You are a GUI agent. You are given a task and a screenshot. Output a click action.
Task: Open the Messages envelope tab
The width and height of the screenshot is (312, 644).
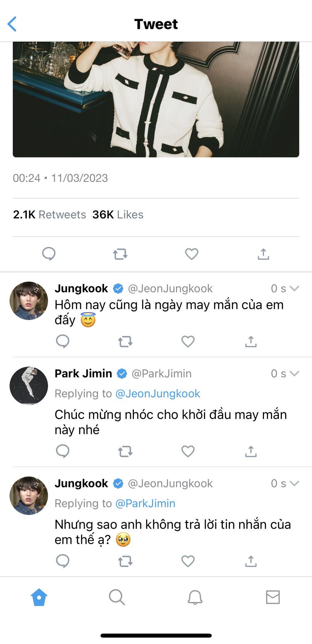tap(273, 597)
